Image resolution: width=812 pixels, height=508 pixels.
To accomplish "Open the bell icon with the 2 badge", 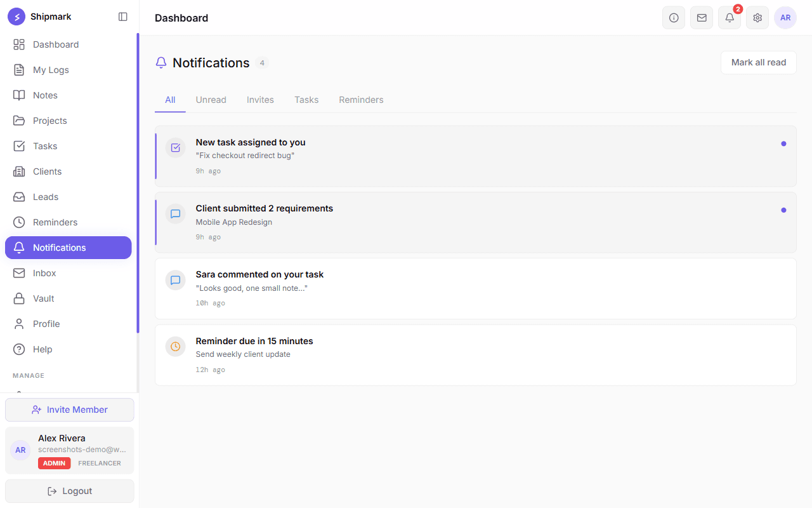I will point(730,18).
